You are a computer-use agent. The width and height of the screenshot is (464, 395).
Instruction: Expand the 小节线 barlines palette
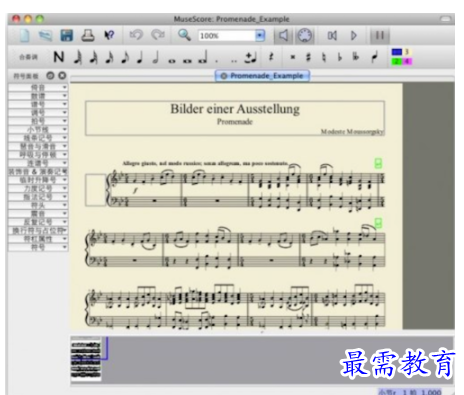pos(38,129)
